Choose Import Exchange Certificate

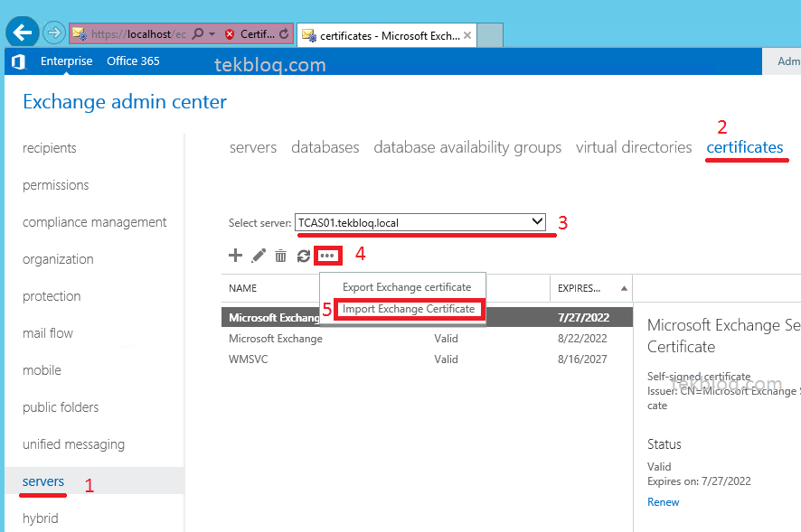[409, 309]
